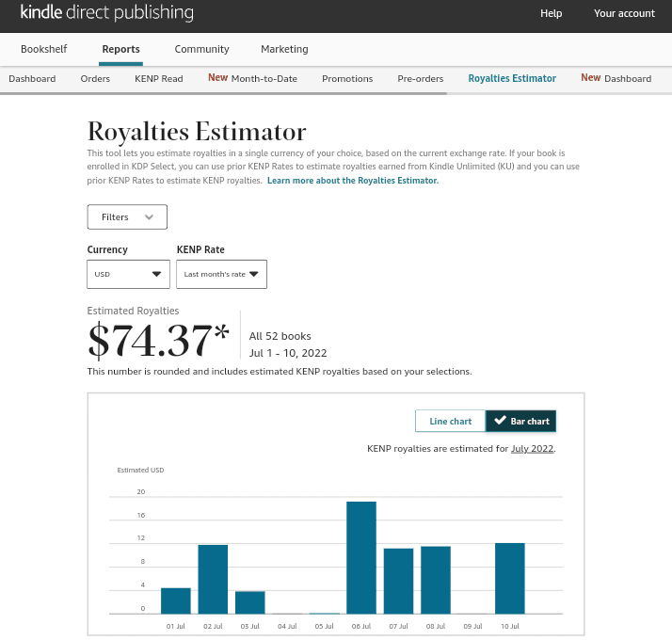Open the Help link
Image resolution: width=672 pixels, height=640 pixels.
551,13
